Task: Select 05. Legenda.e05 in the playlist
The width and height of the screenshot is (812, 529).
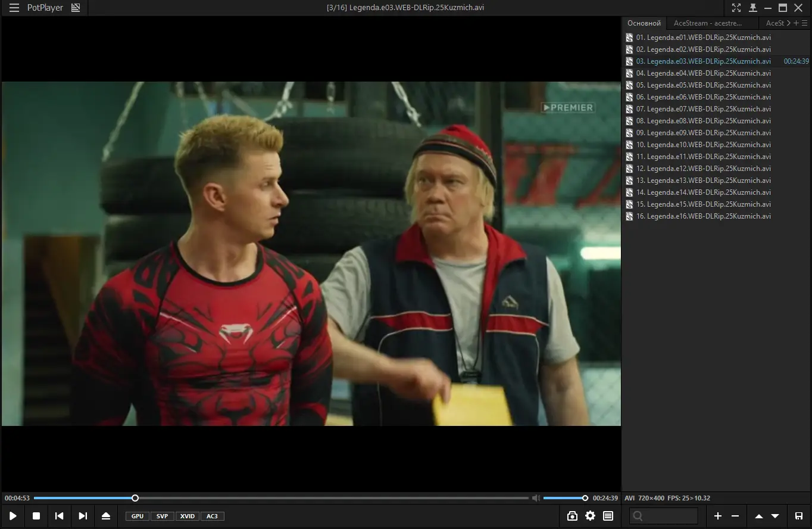Action: coord(717,85)
